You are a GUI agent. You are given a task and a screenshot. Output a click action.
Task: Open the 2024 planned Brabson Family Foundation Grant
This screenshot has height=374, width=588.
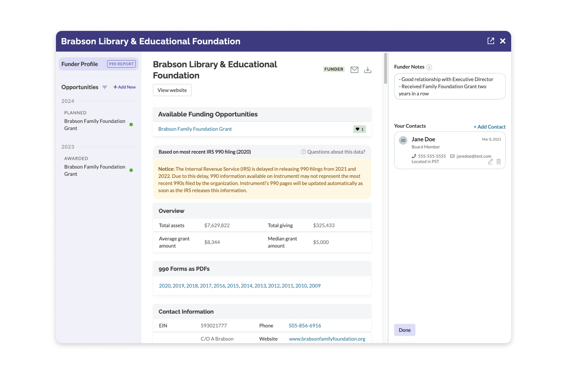point(95,125)
